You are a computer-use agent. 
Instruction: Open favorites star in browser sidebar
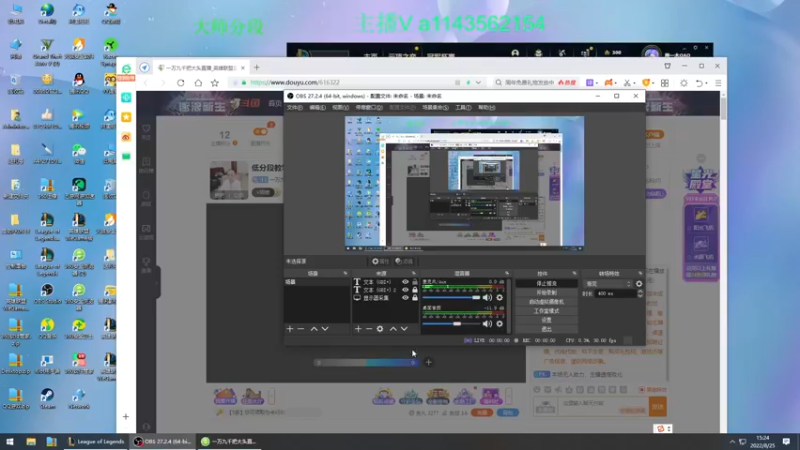click(127, 117)
